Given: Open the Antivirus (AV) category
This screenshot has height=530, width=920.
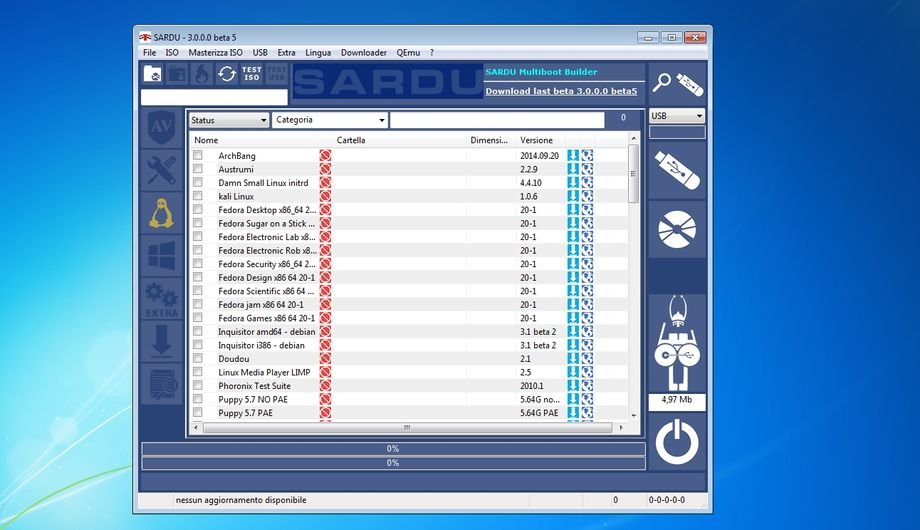Looking at the screenshot, I should 161,127.
